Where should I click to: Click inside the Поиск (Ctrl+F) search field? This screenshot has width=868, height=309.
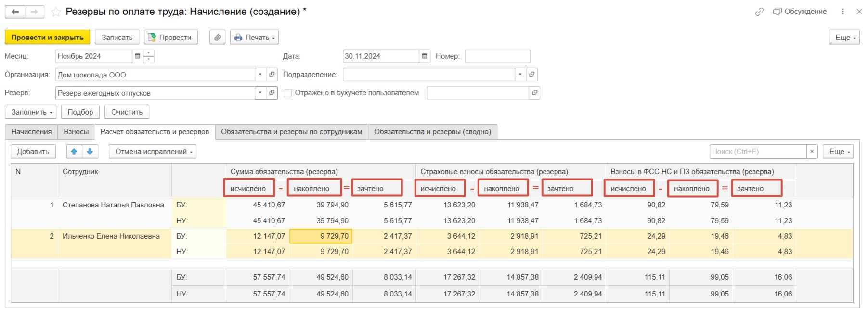pos(757,152)
